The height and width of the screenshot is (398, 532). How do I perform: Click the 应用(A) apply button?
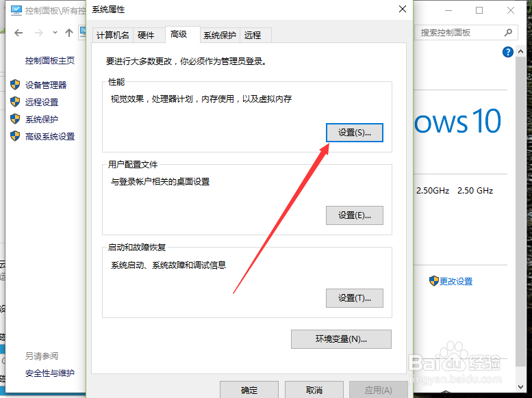[x=379, y=390]
